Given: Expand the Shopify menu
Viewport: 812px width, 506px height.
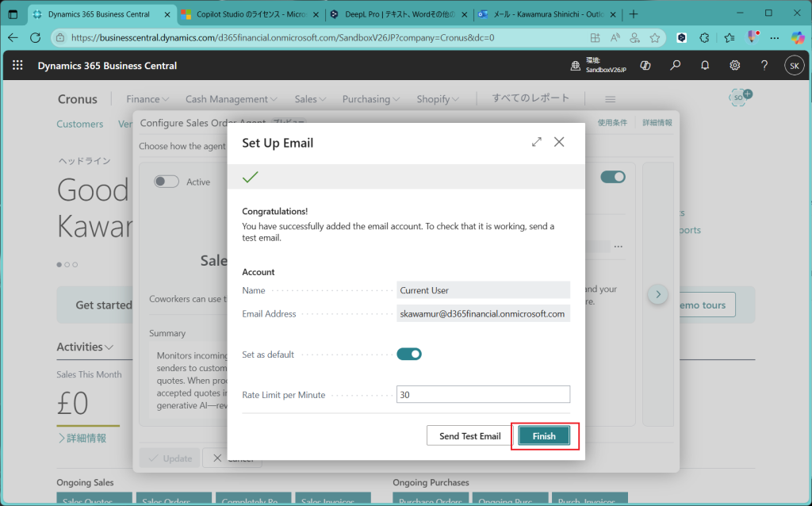Looking at the screenshot, I should (438, 99).
